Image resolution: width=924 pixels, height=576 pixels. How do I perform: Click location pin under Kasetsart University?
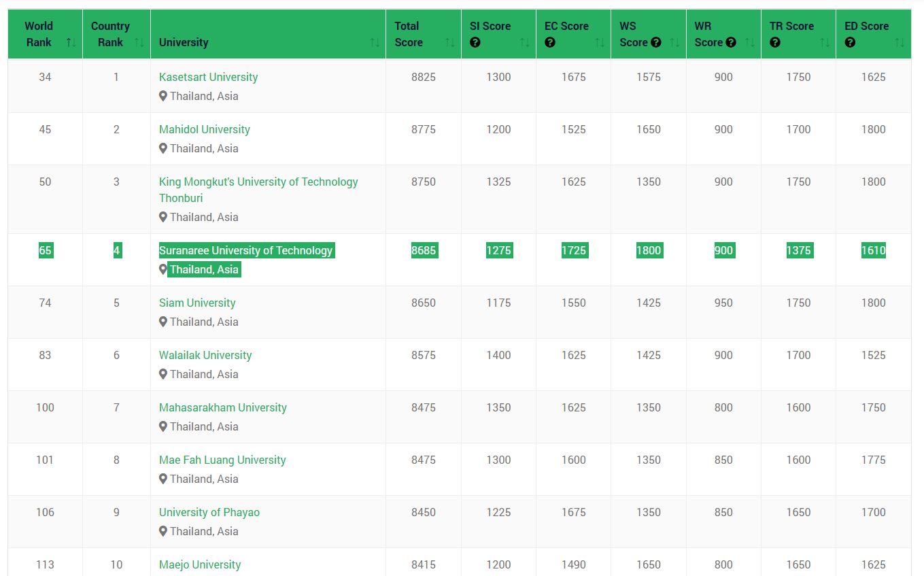[x=163, y=96]
